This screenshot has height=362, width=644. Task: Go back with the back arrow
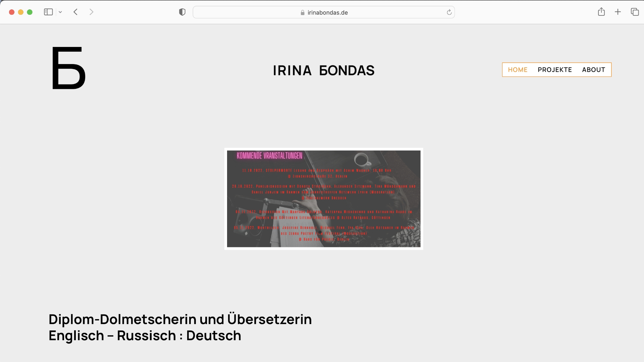coord(76,12)
